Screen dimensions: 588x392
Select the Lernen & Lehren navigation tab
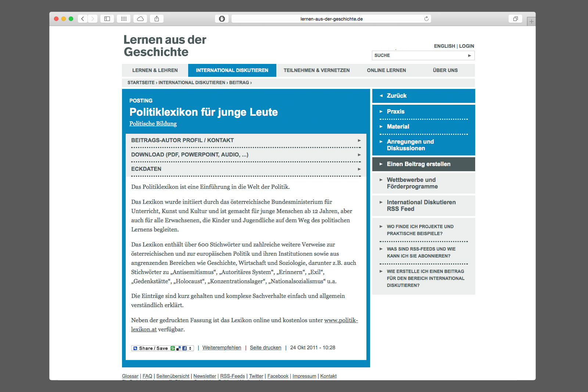pyautogui.click(x=155, y=70)
